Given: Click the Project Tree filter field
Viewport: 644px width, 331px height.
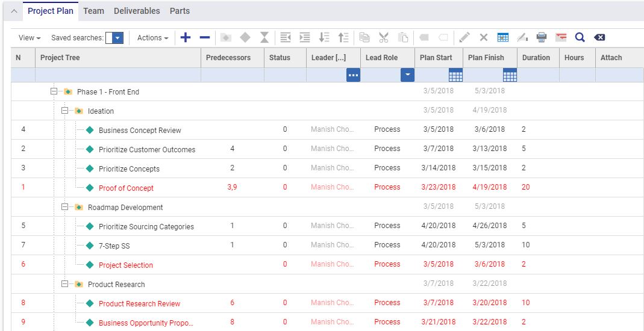Looking at the screenshot, I should point(118,75).
